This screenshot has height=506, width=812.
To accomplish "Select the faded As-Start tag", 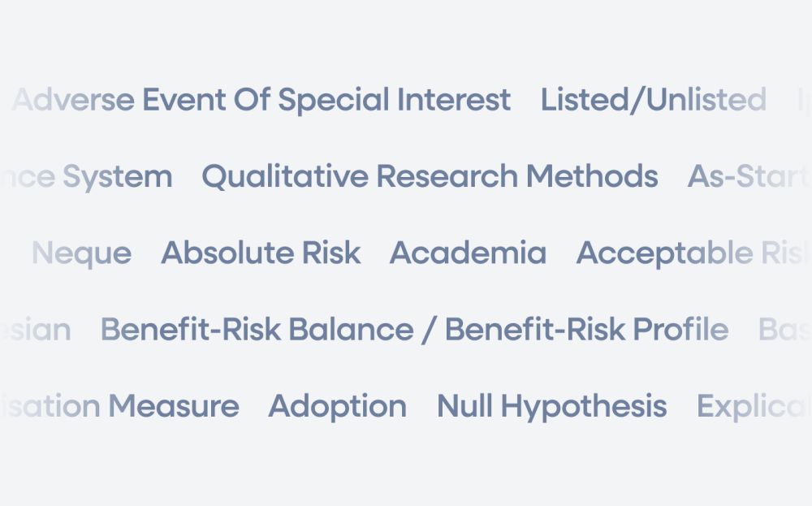I will (747, 176).
